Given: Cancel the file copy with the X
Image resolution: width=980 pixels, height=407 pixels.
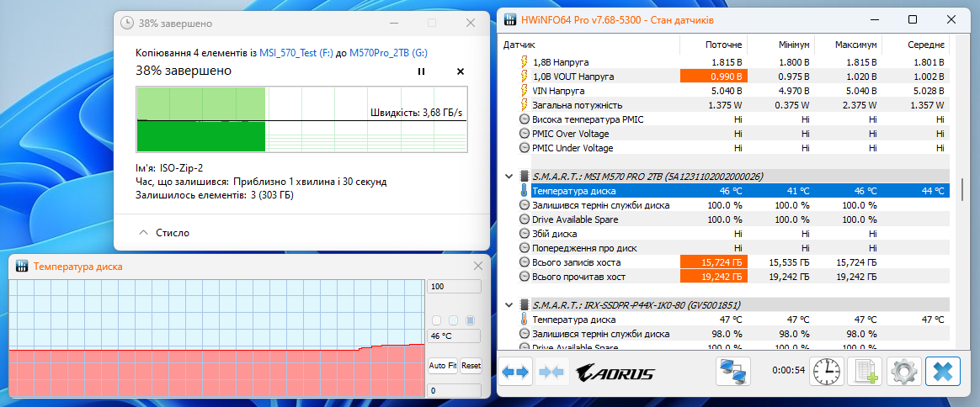Looking at the screenshot, I should point(461,71).
